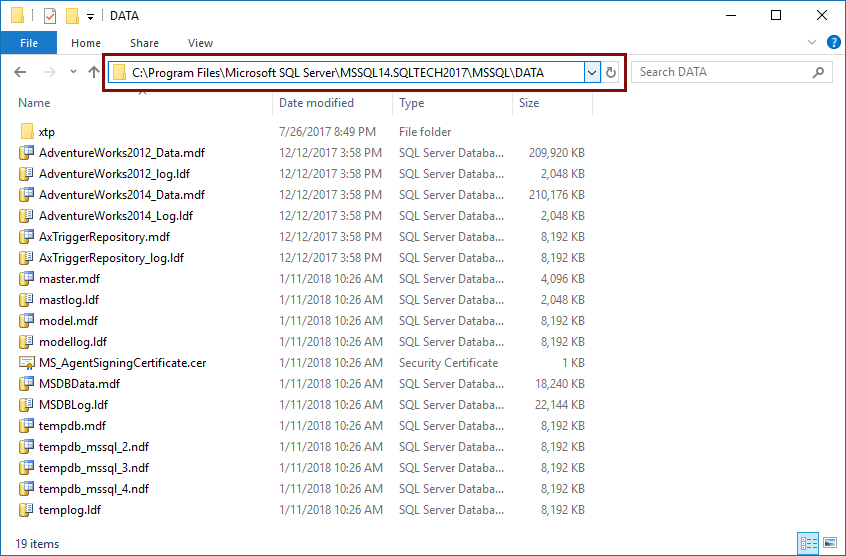This screenshot has height=556, width=846.
Task: Sort by the Date modified column header
Action: point(316,102)
